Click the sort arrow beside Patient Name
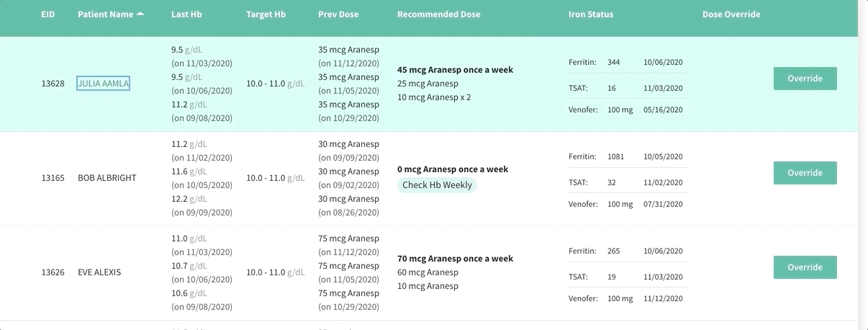Screen dimensions: 868x330 [140, 14]
